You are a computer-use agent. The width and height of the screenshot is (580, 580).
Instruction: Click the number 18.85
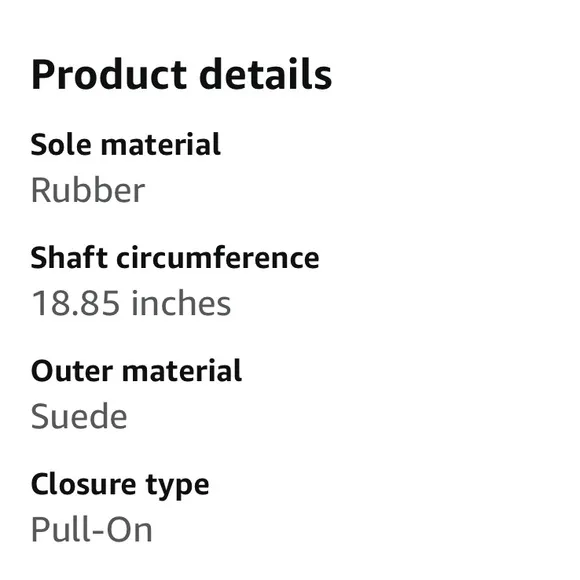click(x=75, y=304)
